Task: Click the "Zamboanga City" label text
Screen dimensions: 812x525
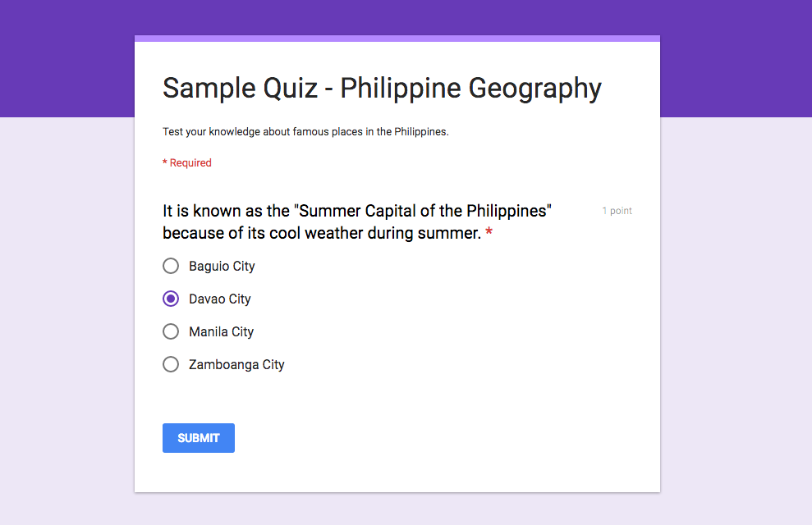Action: 236,364
